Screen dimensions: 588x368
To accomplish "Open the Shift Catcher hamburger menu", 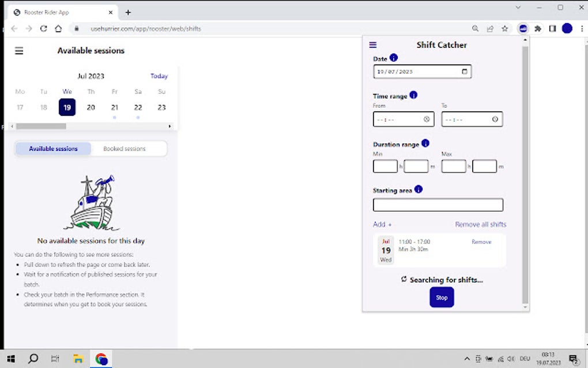I will coord(372,44).
